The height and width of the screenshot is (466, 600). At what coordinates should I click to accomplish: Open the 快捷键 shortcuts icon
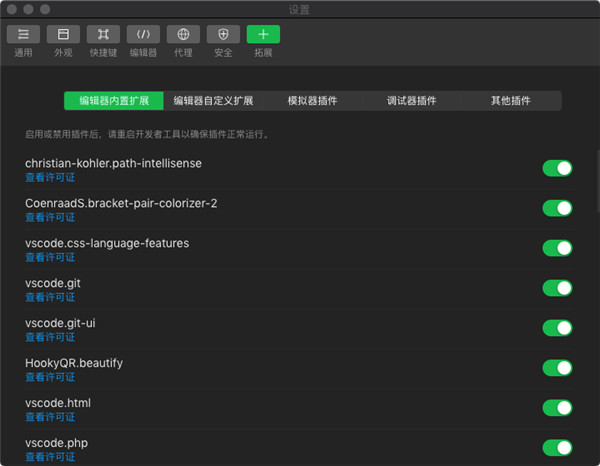(103, 34)
